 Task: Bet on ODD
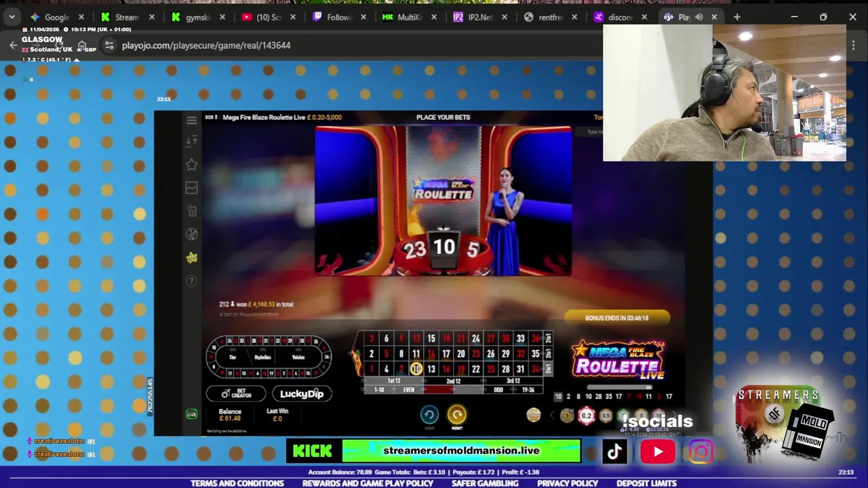point(498,390)
